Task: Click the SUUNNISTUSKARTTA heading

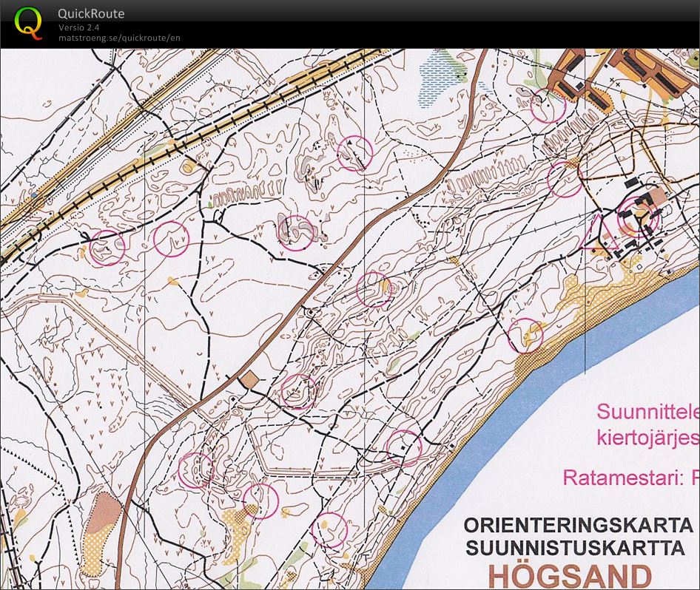Action: pyautogui.click(x=577, y=548)
